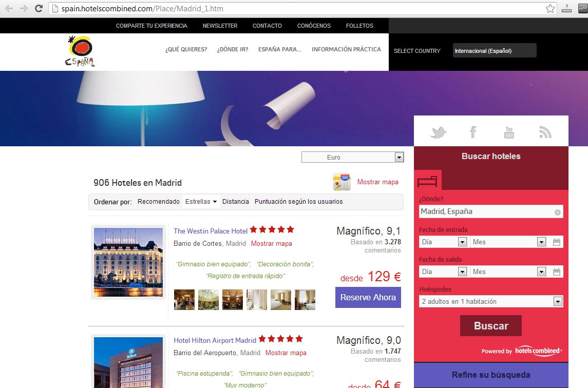The height and width of the screenshot is (388, 588).
Task: Click the Refine su búsqueda panel header
Action: point(491,375)
